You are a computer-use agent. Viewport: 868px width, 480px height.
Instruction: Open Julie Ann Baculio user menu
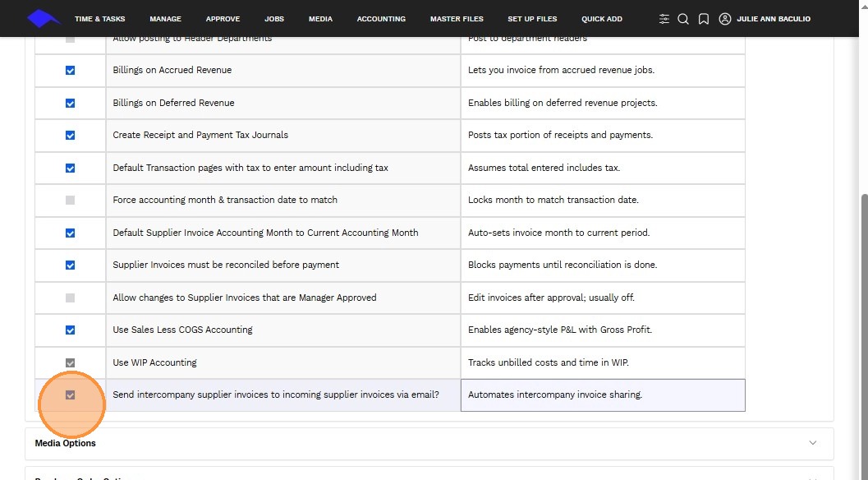pos(774,19)
